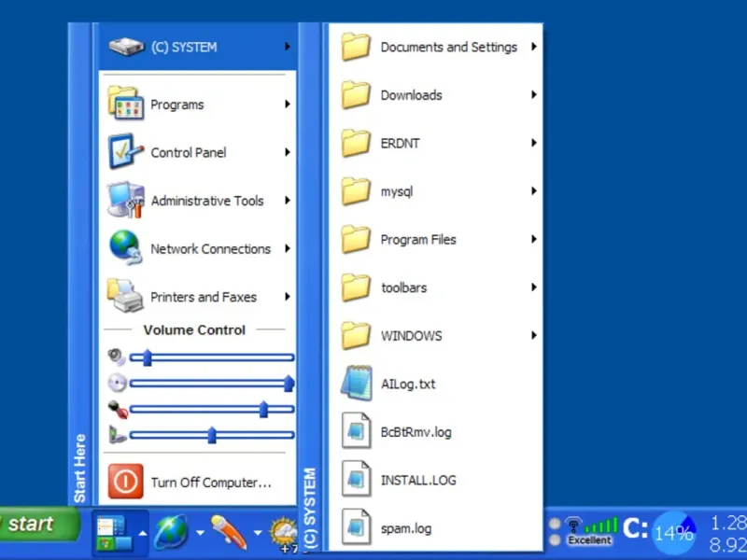Expand the Programs submenu arrow
This screenshot has width=747, height=560.
(288, 104)
